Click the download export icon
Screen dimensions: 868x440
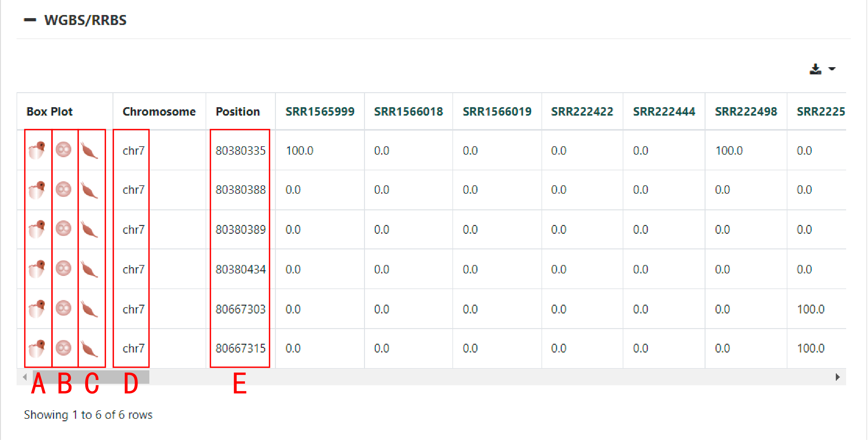pos(816,69)
